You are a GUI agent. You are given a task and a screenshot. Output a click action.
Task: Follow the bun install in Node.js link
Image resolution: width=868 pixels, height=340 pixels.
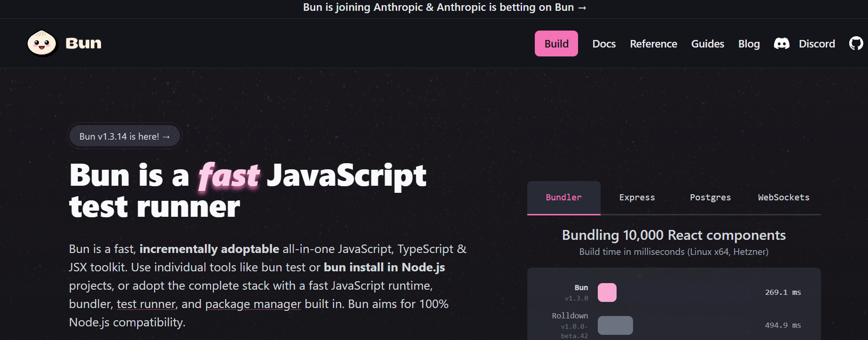point(384,267)
